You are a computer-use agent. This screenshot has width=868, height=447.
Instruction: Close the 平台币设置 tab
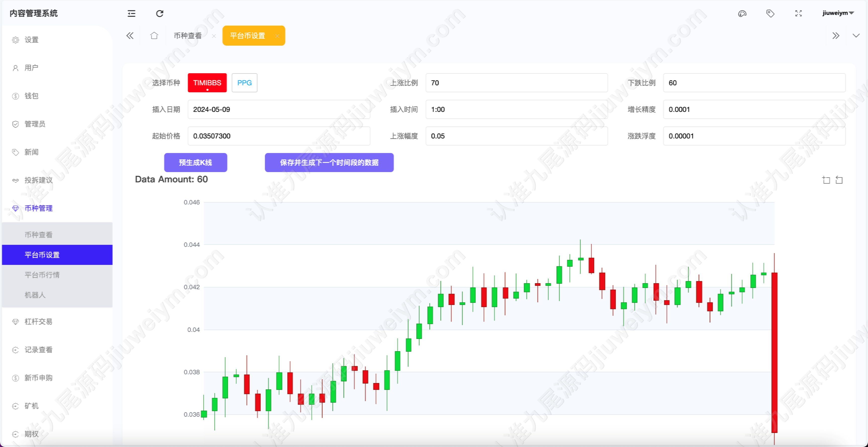(277, 36)
